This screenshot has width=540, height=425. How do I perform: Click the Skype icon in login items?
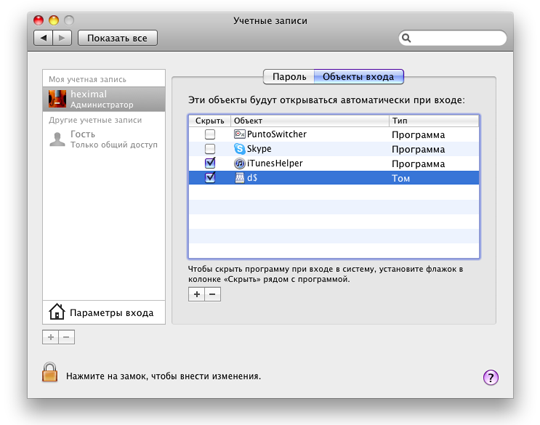tap(239, 149)
